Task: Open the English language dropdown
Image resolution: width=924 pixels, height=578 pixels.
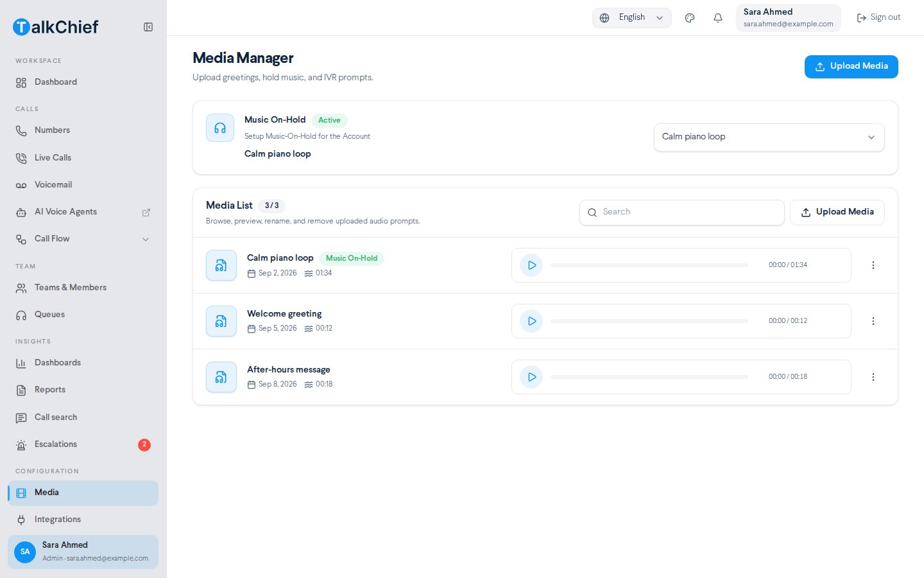Action: 631,18
